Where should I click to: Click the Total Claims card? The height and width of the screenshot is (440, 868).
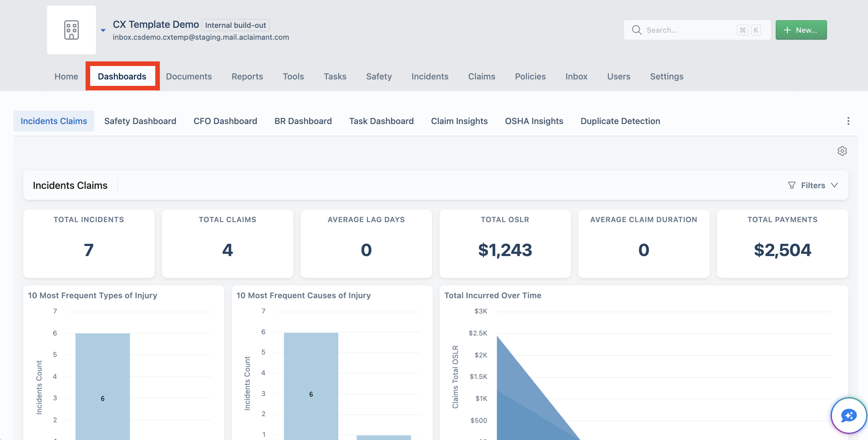227,244
